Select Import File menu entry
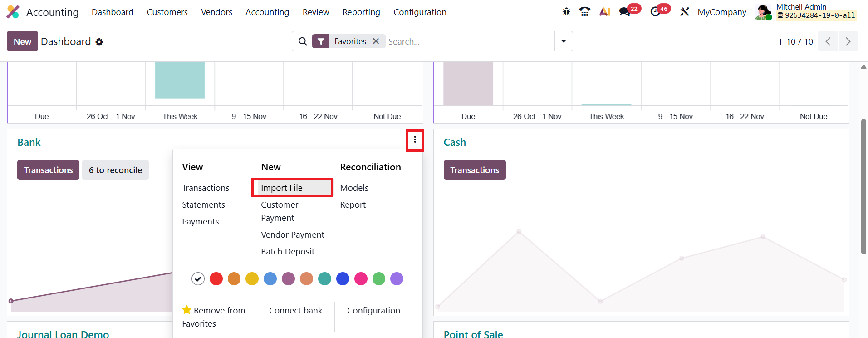 [282, 188]
